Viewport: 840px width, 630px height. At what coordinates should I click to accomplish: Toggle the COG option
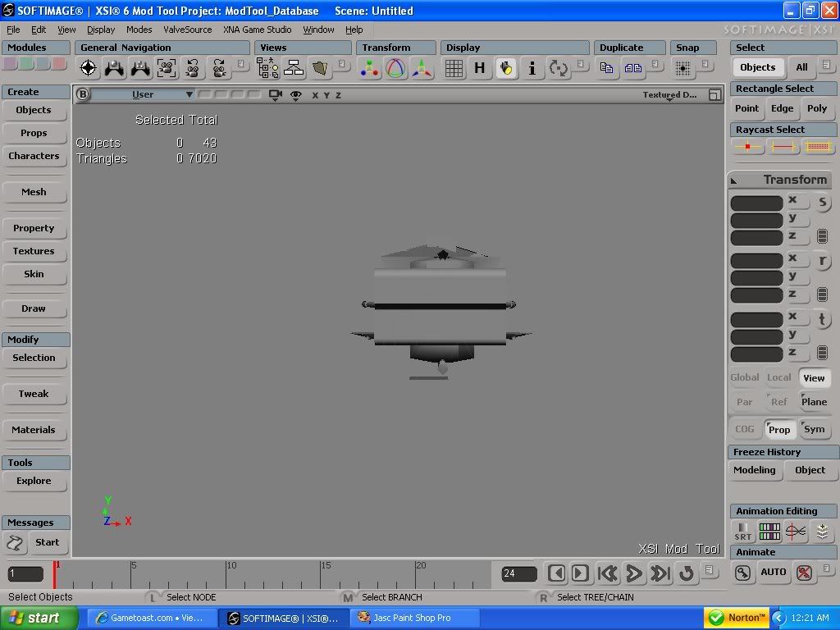[x=745, y=429]
